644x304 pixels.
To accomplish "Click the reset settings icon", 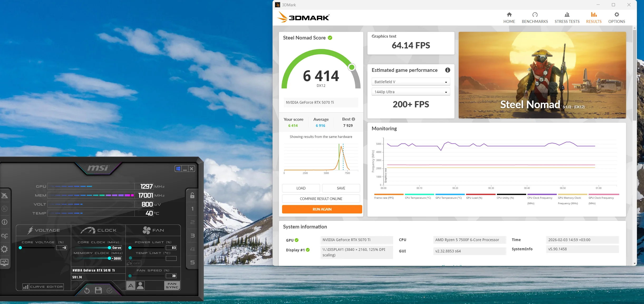I will [87, 291].
